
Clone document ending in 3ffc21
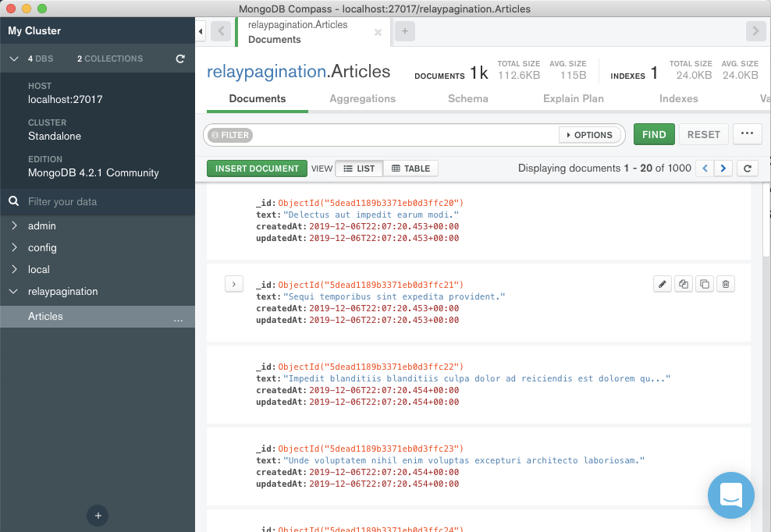[x=705, y=284]
